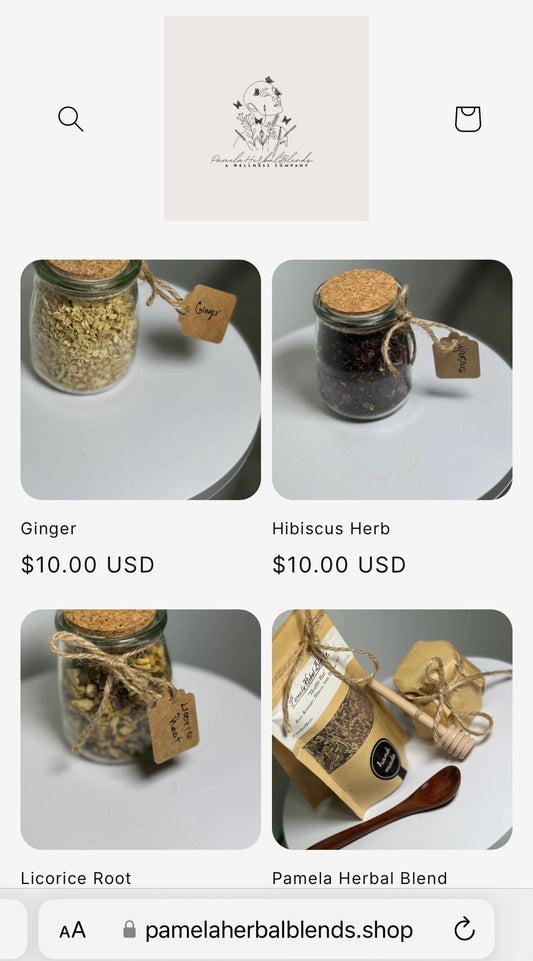Open the Ginger jar product image
The image size is (533, 961).
coord(140,380)
